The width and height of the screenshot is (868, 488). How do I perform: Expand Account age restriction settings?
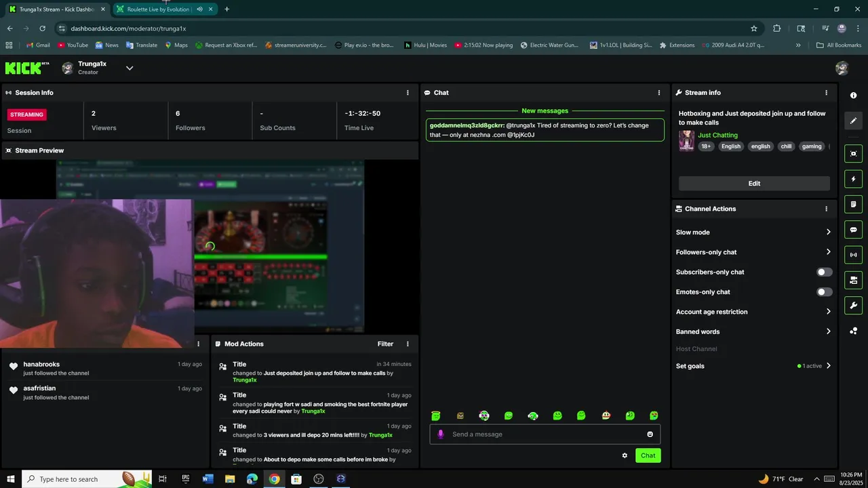753,312
